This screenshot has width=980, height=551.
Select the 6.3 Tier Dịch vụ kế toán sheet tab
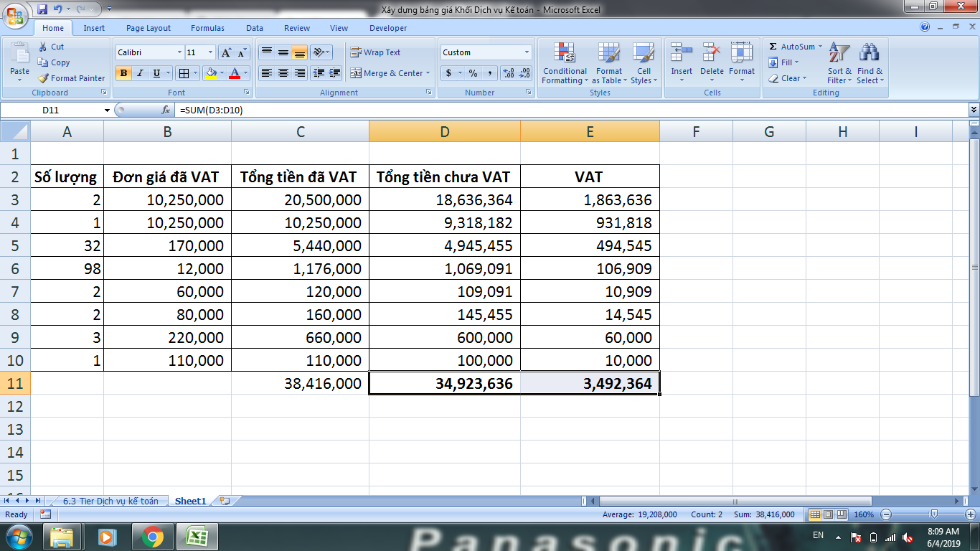(x=110, y=501)
